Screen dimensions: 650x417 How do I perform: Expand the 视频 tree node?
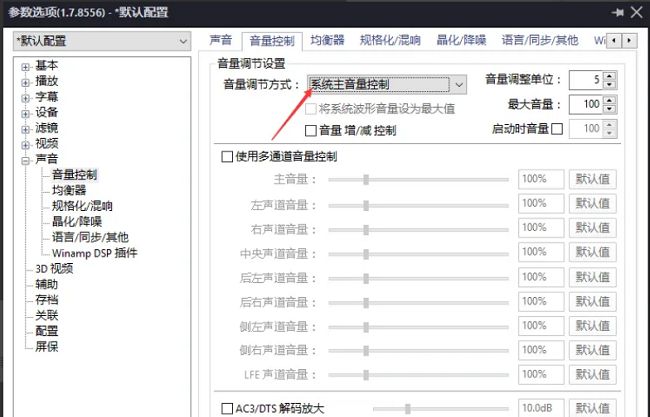[26, 145]
